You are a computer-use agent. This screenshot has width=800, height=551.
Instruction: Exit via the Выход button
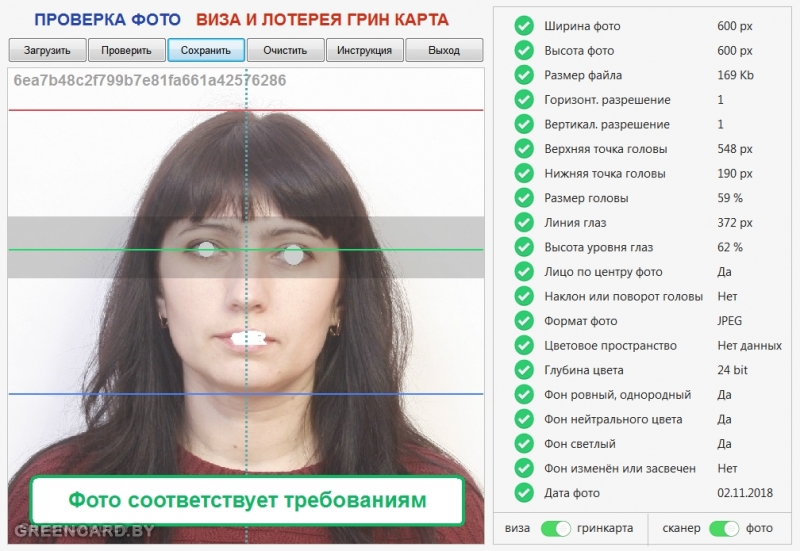pos(444,50)
